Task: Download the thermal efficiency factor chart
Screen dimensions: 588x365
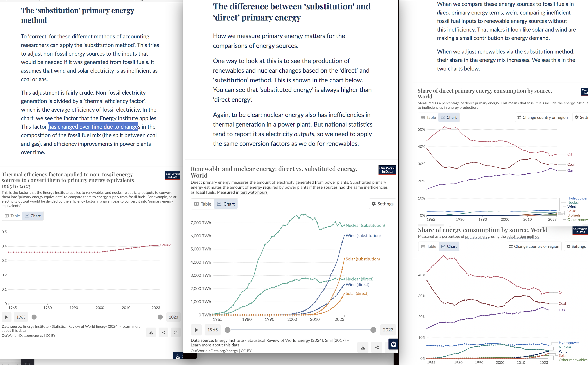Action: coord(151,332)
